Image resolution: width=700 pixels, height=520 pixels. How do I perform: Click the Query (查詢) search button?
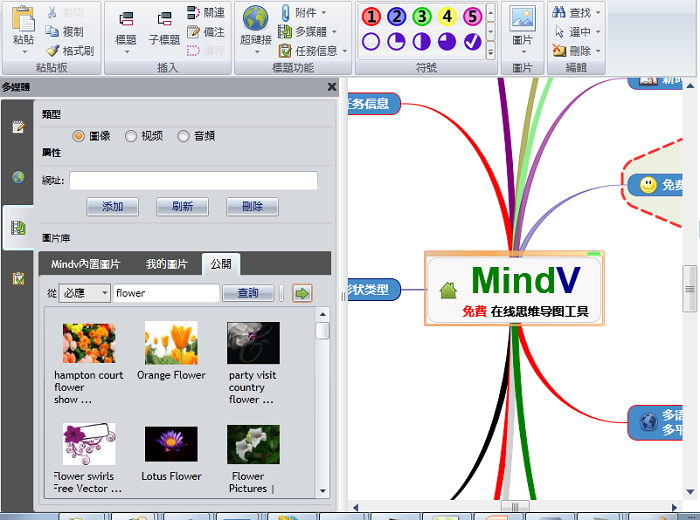pos(248,293)
